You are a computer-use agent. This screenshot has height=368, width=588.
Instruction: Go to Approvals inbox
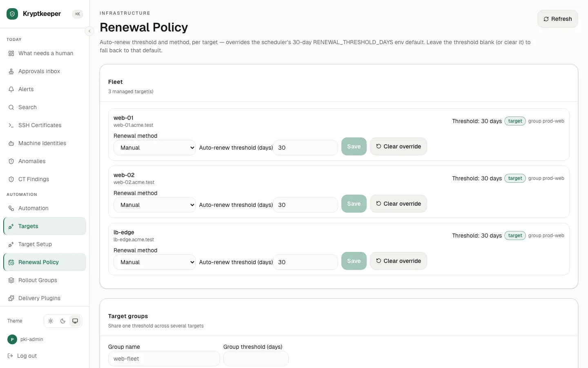pos(45,71)
